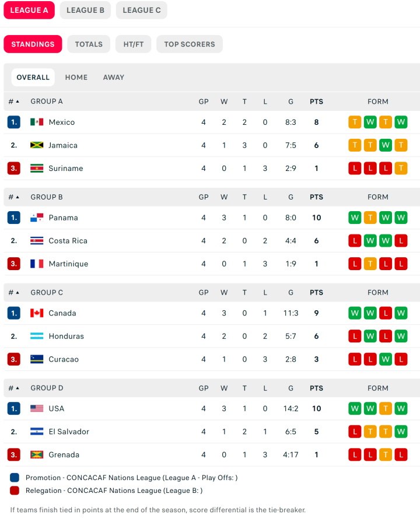Sort Group B by rank arrow
This screenshot has width=420, height=518.
[17, 197]
